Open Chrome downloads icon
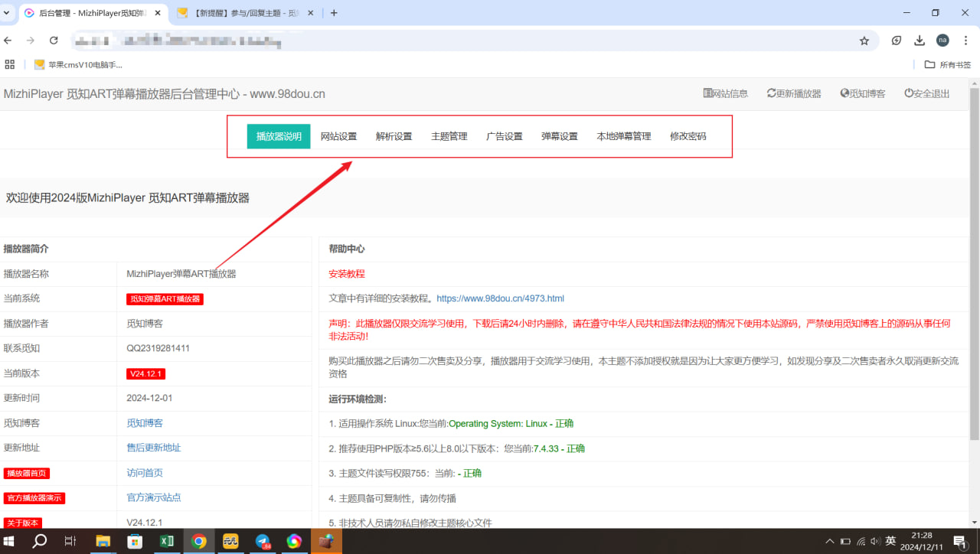 (x=920, y=41)
